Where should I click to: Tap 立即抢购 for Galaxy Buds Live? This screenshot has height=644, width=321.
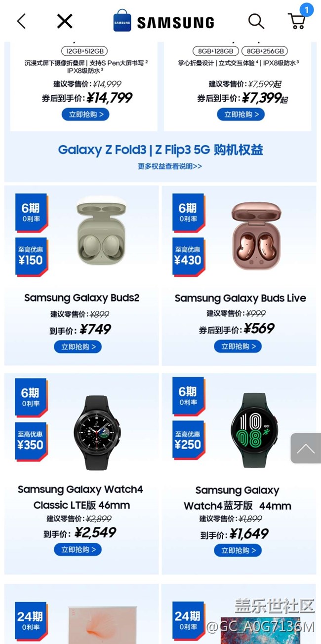coord(238,346)
